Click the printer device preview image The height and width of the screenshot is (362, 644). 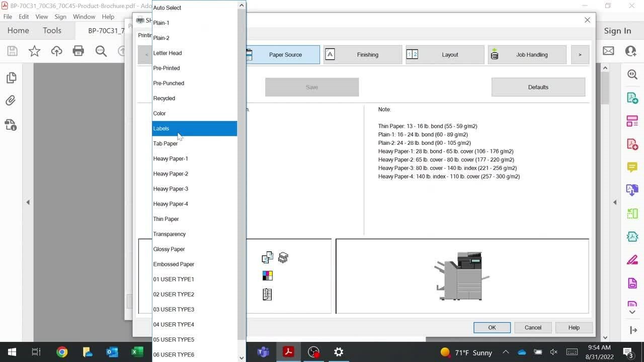pos(462,276)
